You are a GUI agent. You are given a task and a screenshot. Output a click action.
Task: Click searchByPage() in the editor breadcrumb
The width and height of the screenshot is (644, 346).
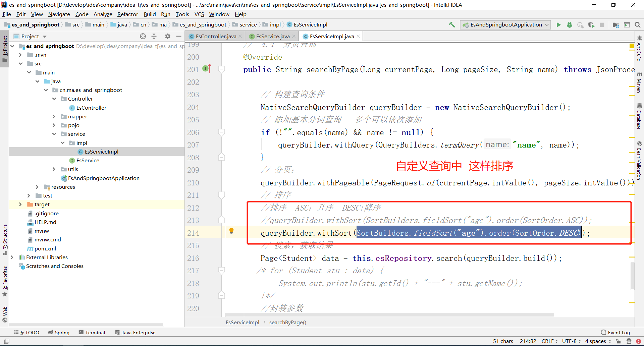point(287,322)
